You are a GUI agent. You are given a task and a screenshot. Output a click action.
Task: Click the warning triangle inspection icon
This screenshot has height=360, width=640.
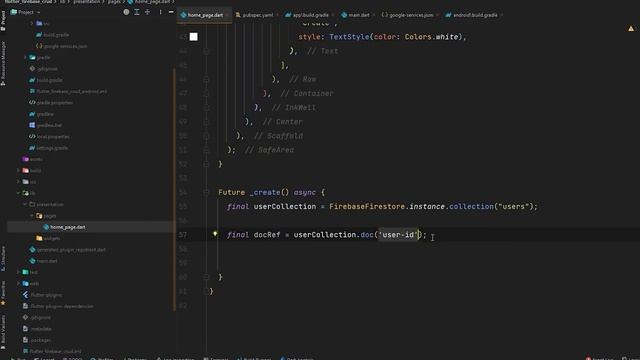click(631, 29)
